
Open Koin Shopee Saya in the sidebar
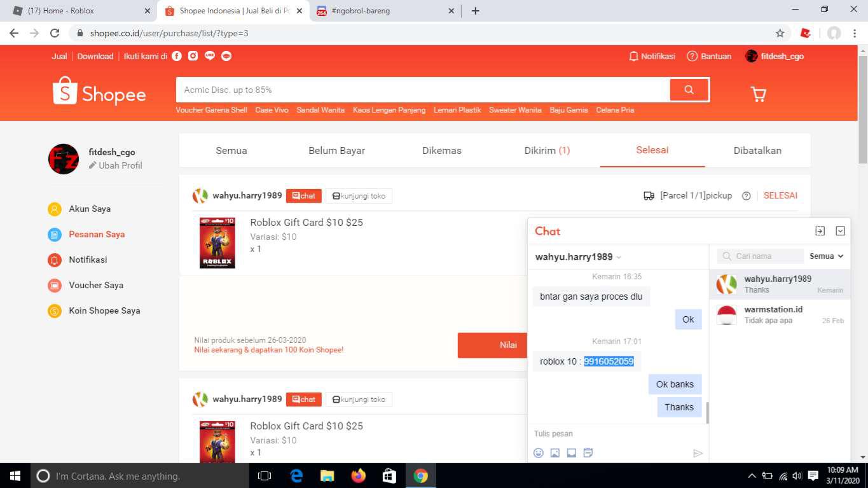click(94, 310)
